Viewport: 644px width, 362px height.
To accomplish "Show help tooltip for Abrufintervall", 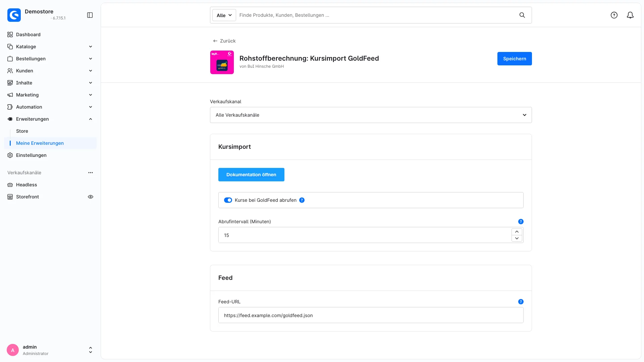I will click(x=521, y=222).
